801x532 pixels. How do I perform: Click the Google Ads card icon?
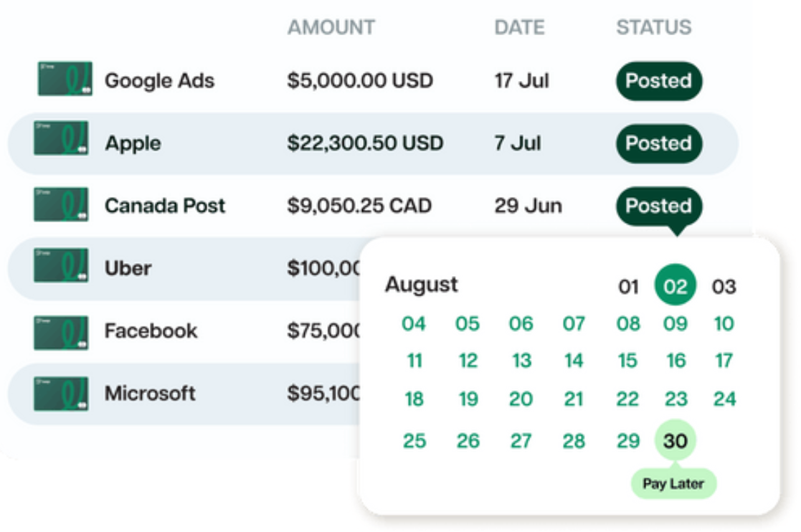(x=61, y=80)
